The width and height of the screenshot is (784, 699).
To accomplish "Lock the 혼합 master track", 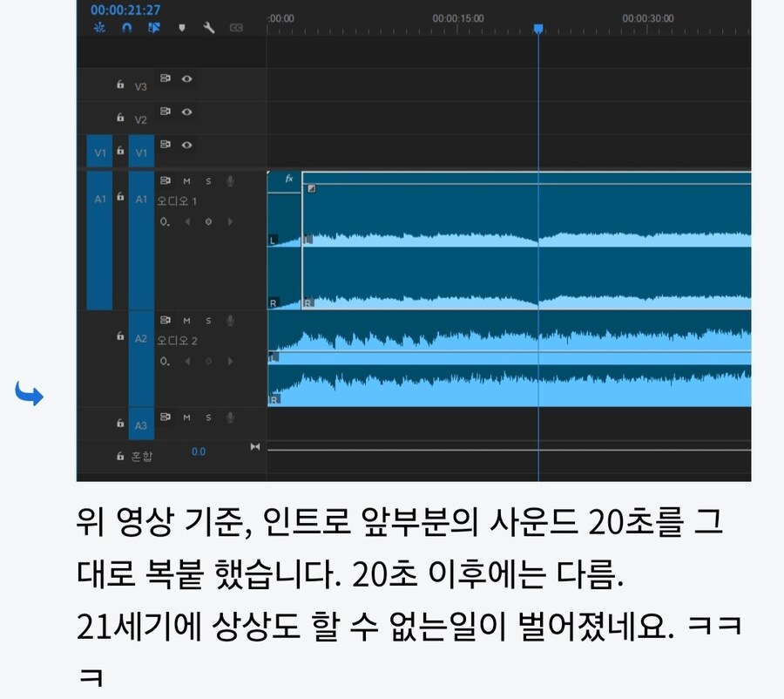I will pos(120,456).
